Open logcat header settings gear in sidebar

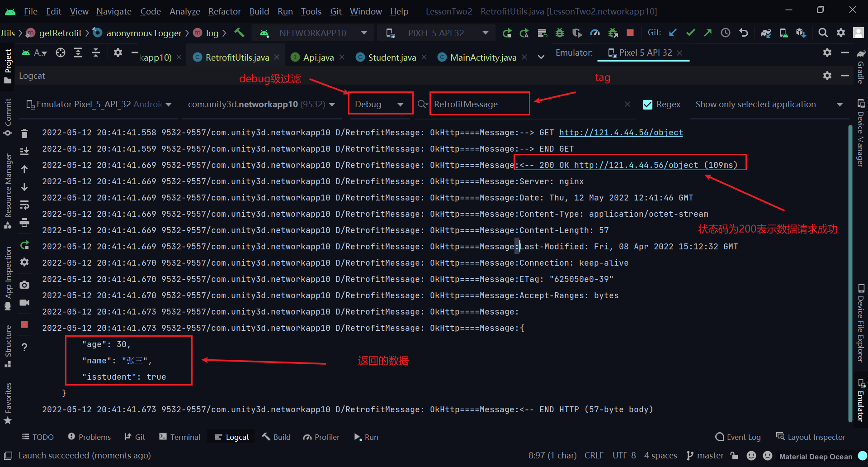(24, 262)
